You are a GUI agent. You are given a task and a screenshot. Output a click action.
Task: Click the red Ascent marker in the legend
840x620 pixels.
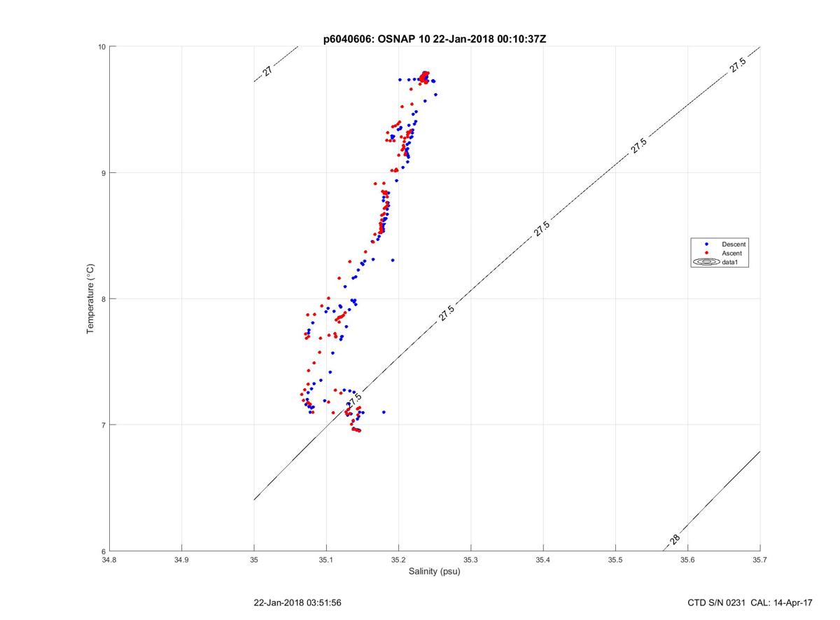tap(707, 253)
